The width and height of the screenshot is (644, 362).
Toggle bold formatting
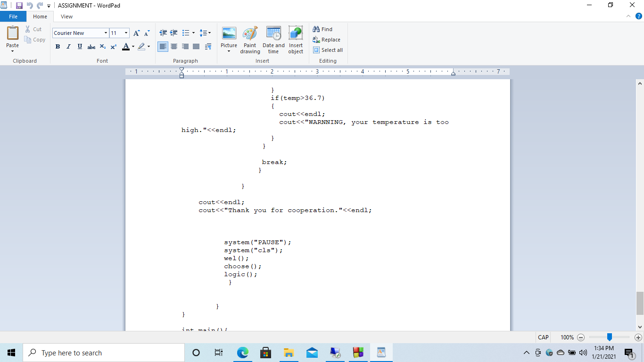(x=58, y=47)
